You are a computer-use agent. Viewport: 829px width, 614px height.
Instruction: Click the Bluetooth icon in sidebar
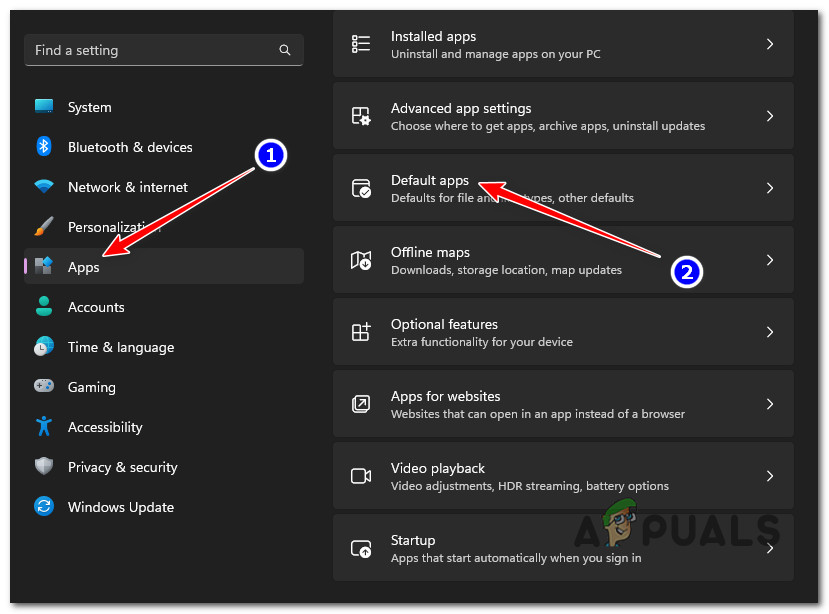(44, 146)
